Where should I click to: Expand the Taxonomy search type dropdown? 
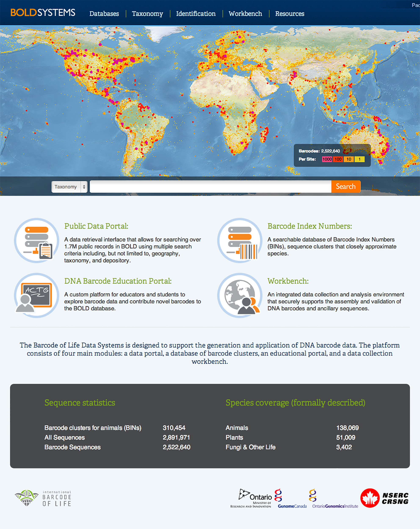click(69, 187)
